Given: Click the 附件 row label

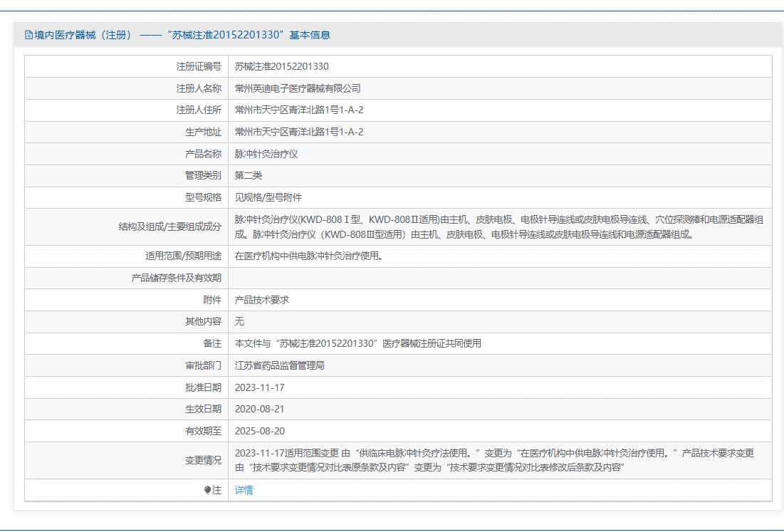Looking at the screenshot, I should [x=212, y=300].
